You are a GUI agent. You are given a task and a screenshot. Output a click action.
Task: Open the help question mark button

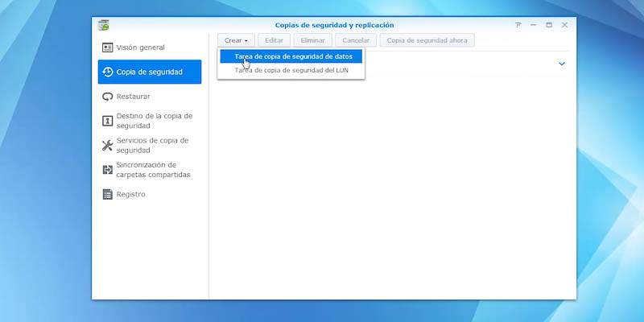pos(518,25)
